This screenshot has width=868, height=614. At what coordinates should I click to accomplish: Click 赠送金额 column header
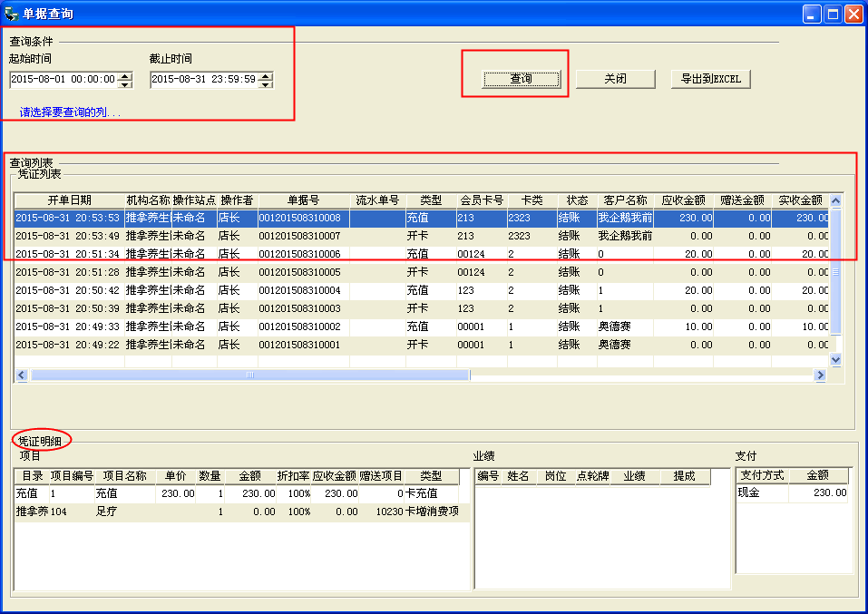pos(742,200)
